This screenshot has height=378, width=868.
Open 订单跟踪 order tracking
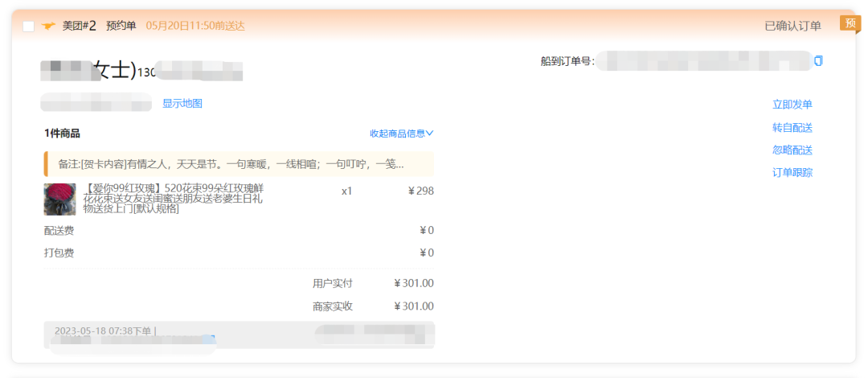coord(792,173)
